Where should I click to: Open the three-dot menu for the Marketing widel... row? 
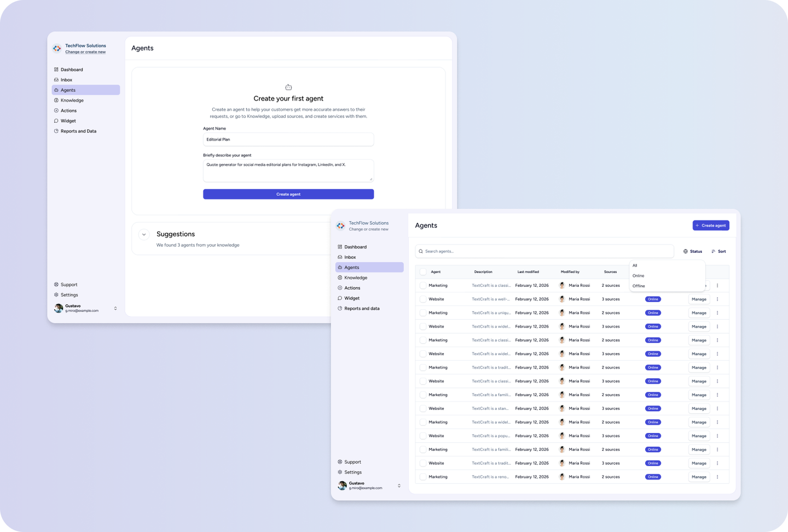coord(717,423)
